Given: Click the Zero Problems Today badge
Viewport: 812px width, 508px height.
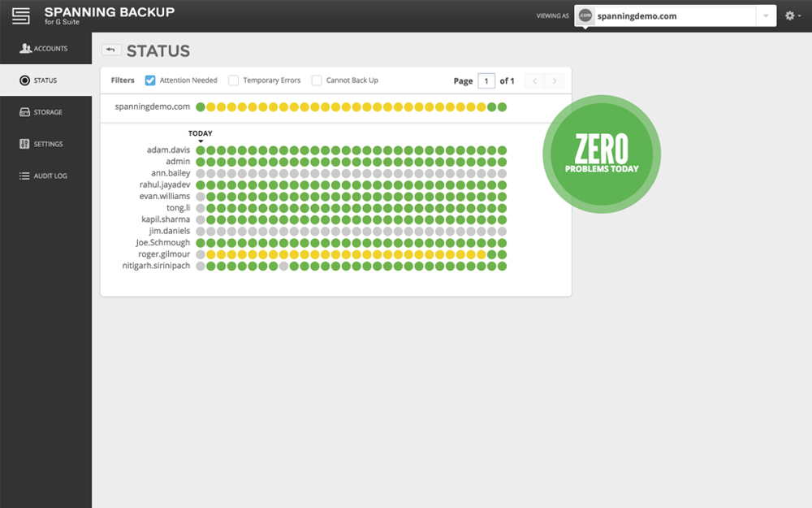Looking at the screenshot, I should pos(602,154).
